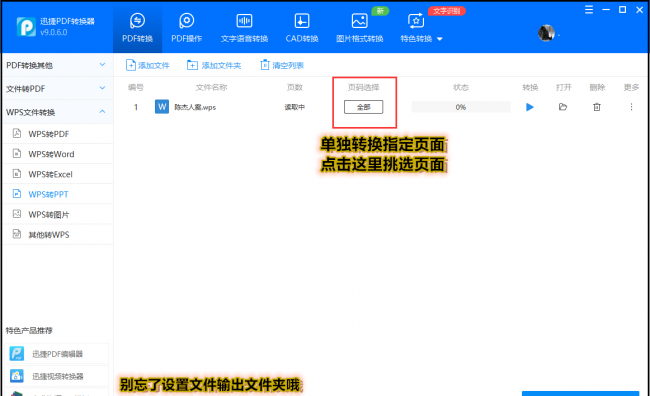Click the file name 陈杰人案.wps
This screenshot has height=396, width=650.
pos(195,107)
